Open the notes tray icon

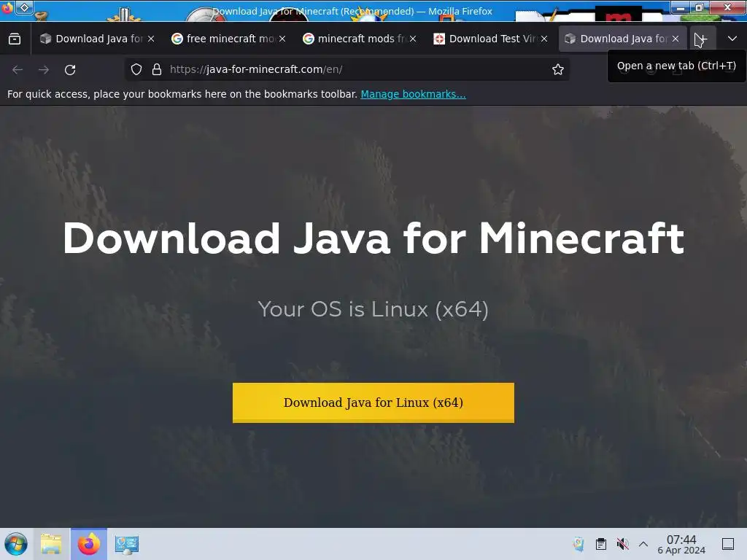coord(578,544)
